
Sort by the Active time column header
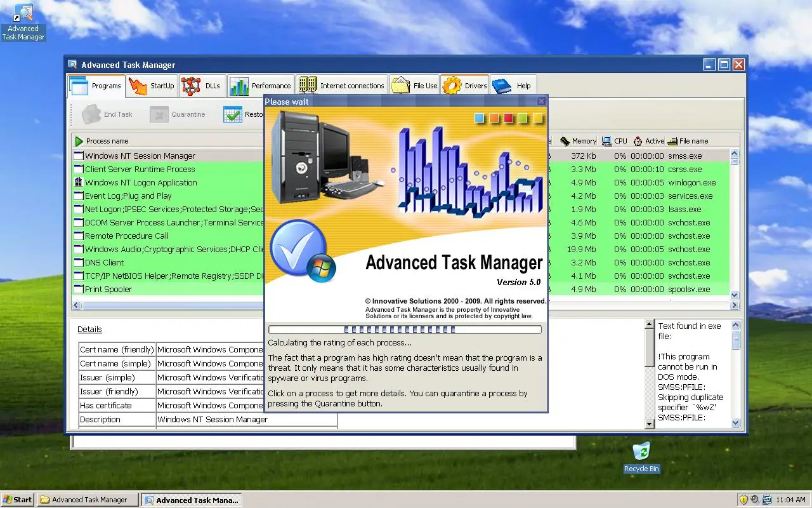(648, 141)
